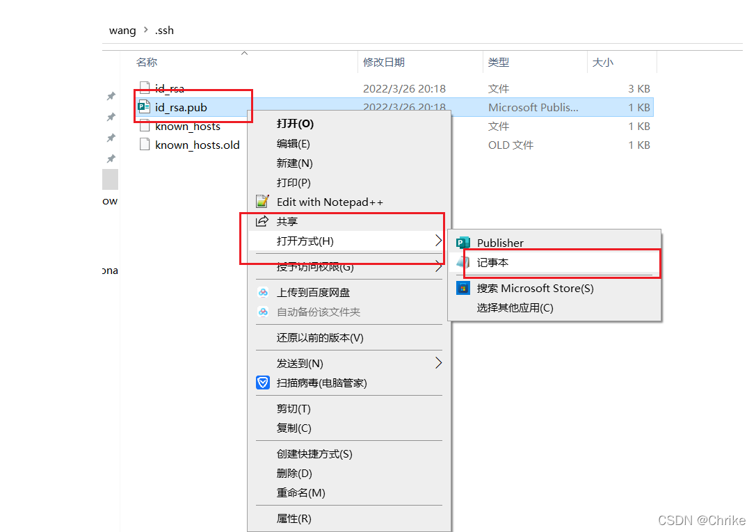Click the wang breadcrumb folder
The height and width of the screenshot is (532, 756).
click(122, 31)
